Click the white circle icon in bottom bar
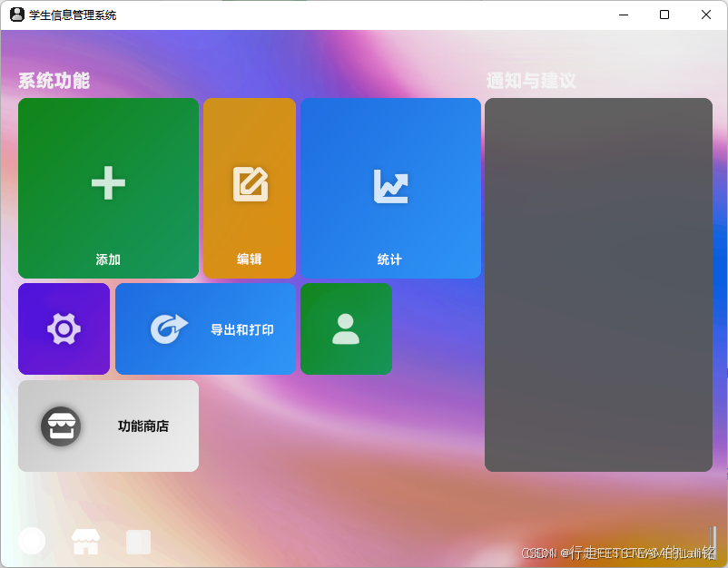 32,541
